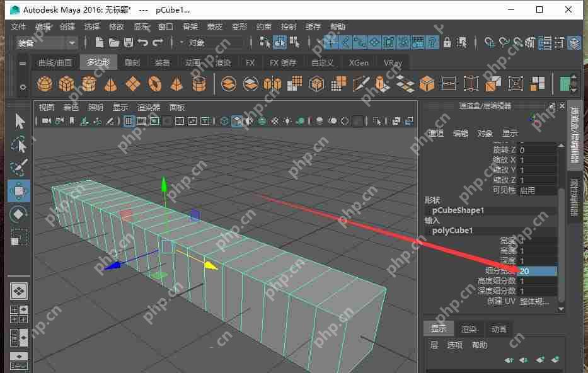
Task: Activate the Scale tool in toolbox
Action: [x=19, y=238]
